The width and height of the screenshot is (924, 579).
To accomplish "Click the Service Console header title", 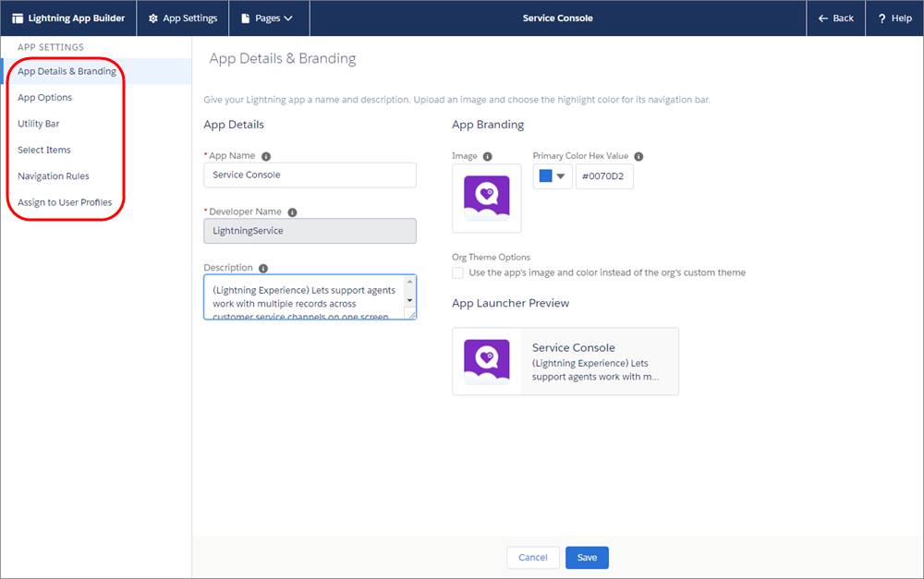I will tap(557, 18).
